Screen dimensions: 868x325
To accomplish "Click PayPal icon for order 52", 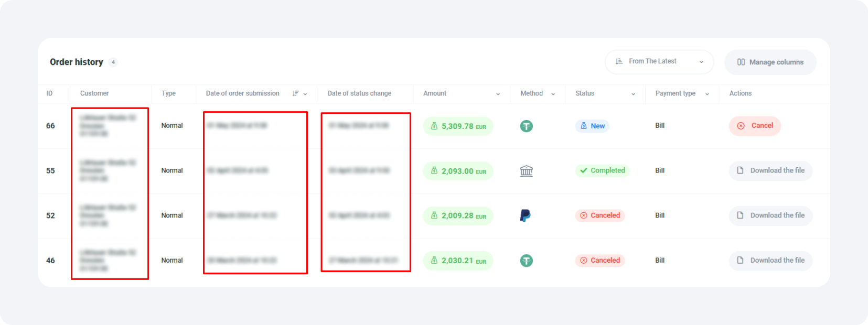I will [x=525, y=215].
